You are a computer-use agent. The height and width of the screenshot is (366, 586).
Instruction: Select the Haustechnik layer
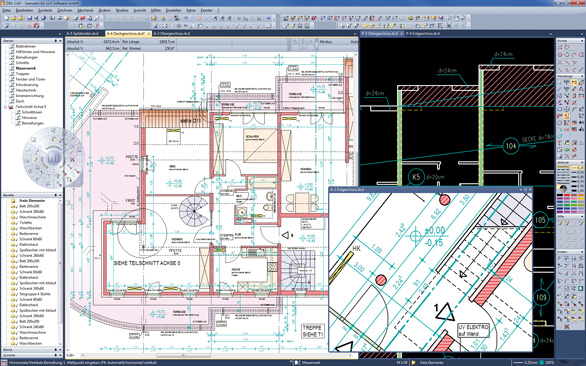26,90
